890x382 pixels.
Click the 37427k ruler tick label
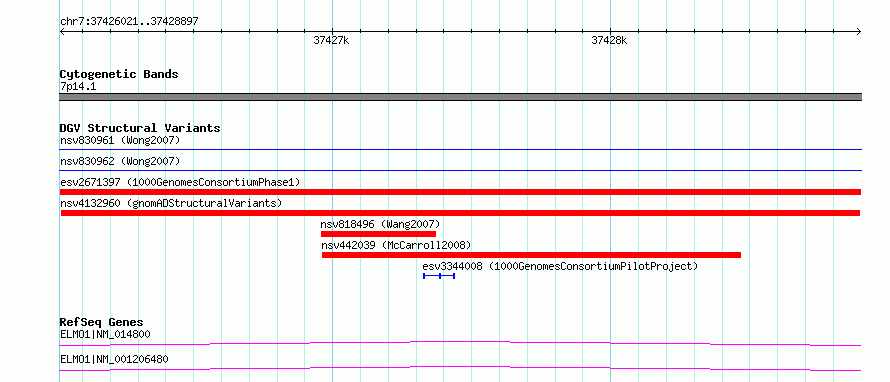[331, 40]
